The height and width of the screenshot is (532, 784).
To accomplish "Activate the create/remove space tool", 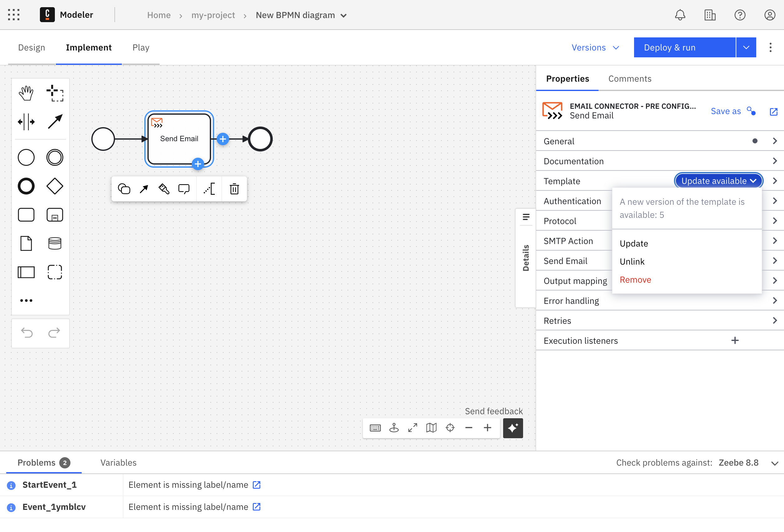I will tap(26, 122).
